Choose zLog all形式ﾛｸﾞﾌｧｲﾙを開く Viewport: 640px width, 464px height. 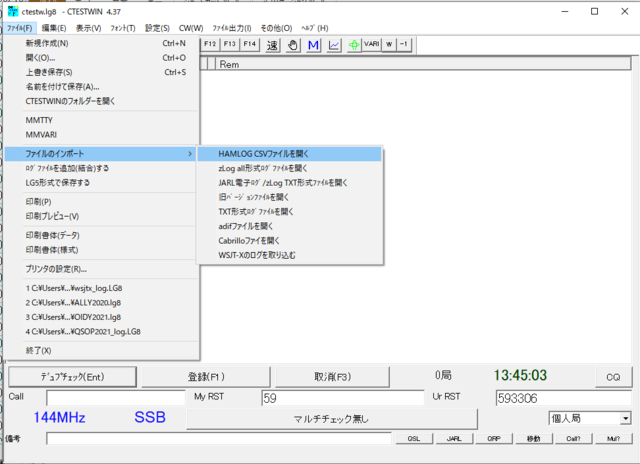pyautogui.click(x=289, y=168)
